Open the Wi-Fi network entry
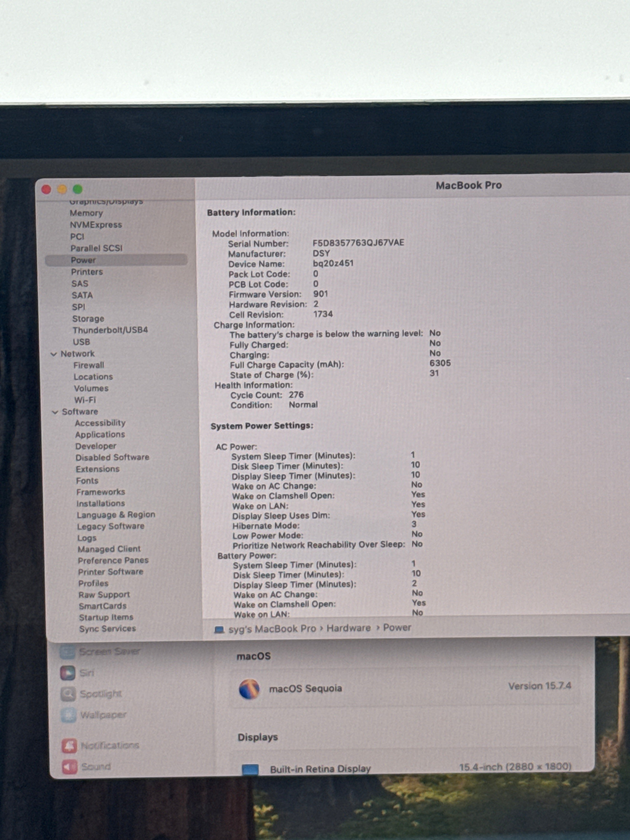This screenshot has height=840, width=630. tap(85, 400)
